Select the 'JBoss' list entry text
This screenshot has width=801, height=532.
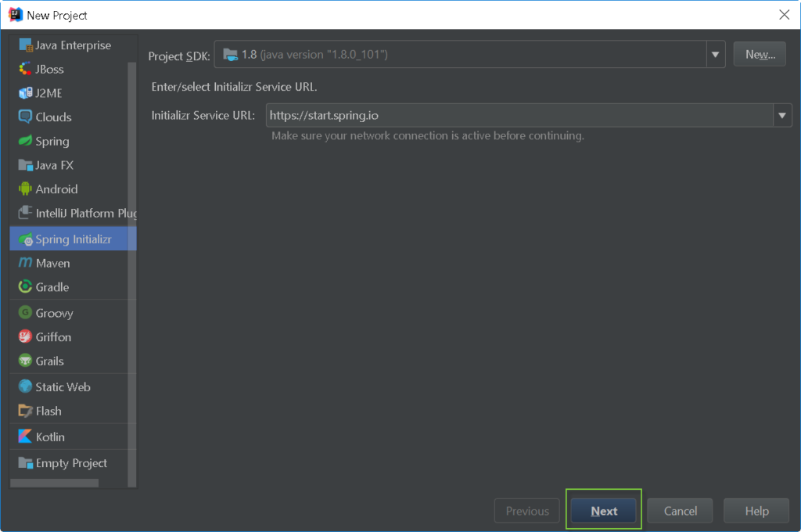(x=49, y=69)
